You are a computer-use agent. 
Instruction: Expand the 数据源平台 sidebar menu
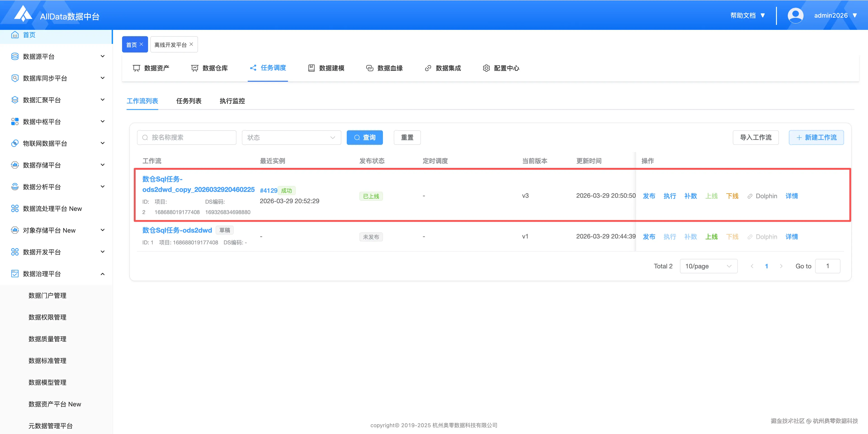click(x=102, y=56)
